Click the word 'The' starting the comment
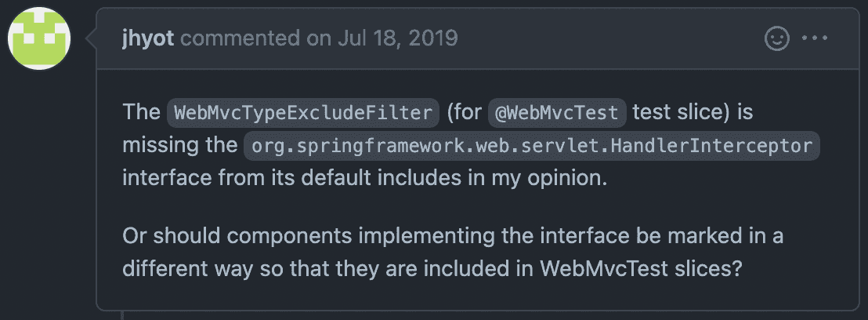The image size is (868, 320). tap(141, 112)
